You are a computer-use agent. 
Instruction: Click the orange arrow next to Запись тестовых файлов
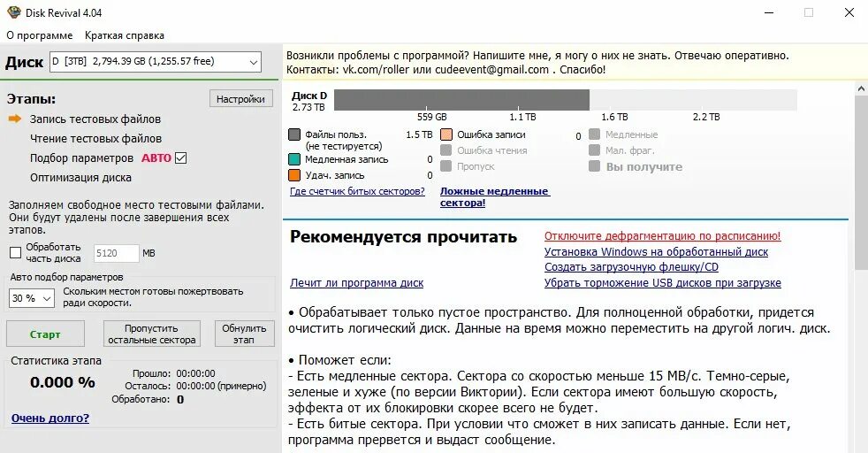click(x=16, y=119)
